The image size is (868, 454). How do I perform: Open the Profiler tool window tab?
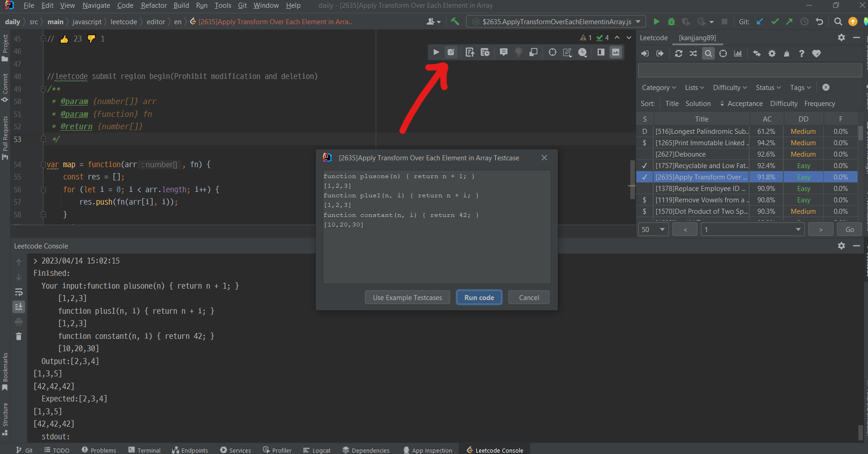pos(277,450)
